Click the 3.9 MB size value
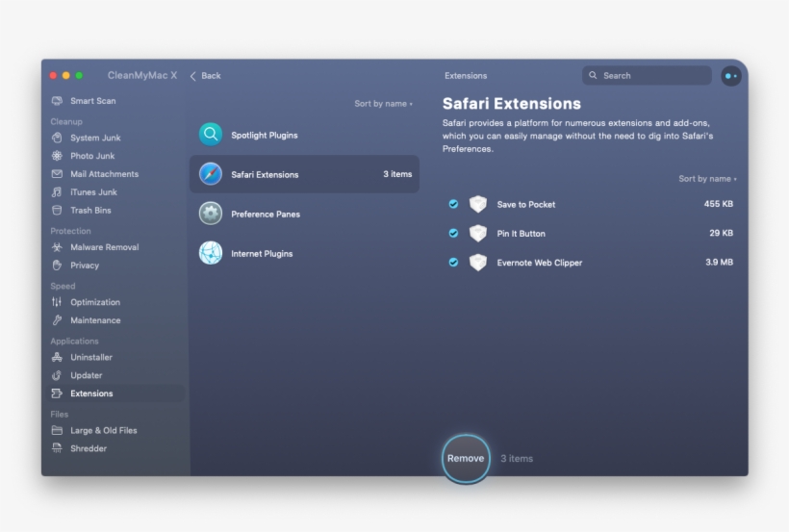The width and height of the screenshot is (789, 532). coord(719,263)
